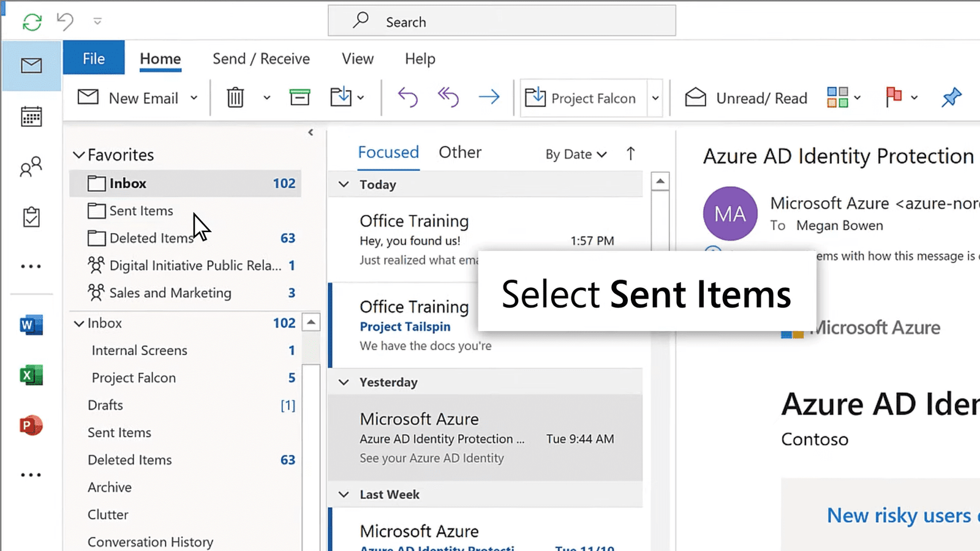Click the Delete trash can icon
Viewport: 980px width, 551px height.
pos(236,97)
